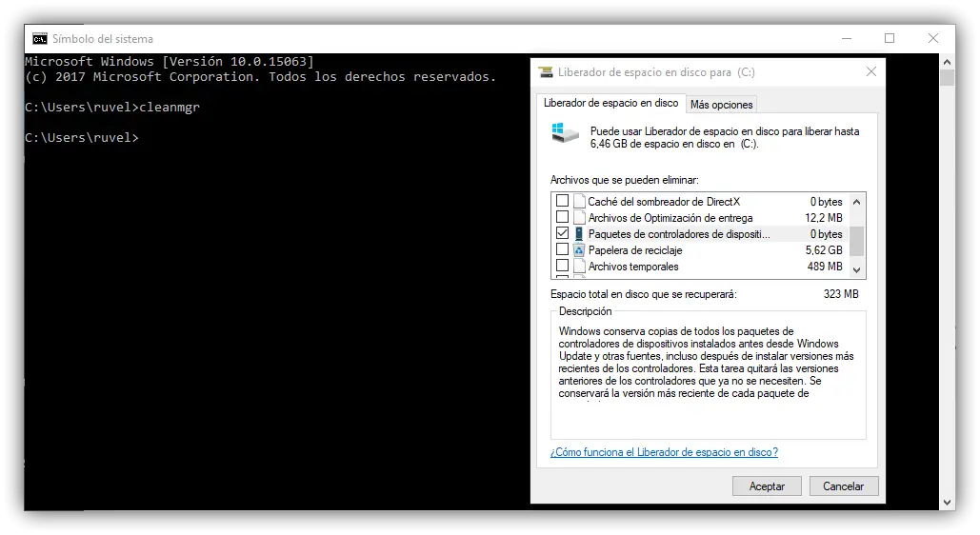980x535 pixels.
Task: Click the recycle bin icon in list
Action: pos(579,250)
